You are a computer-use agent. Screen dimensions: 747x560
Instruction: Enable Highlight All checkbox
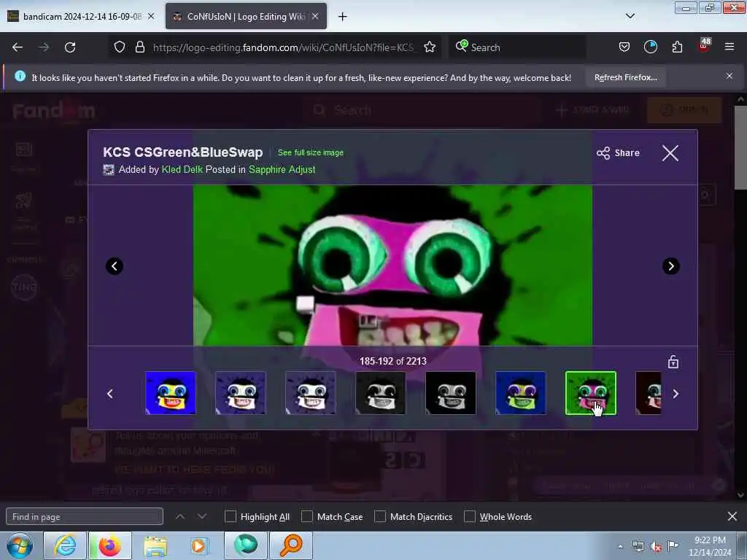(x=230, y=516)
